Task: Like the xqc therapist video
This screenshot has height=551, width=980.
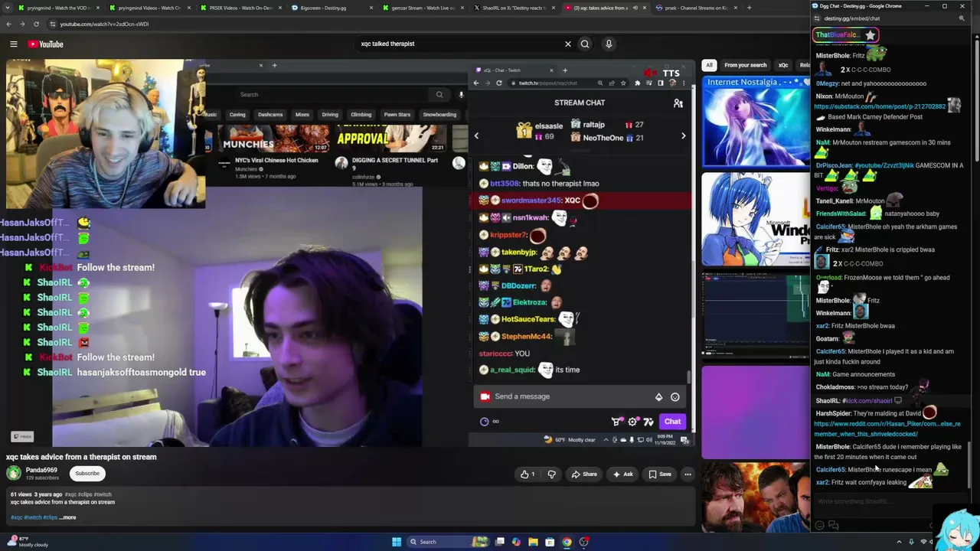Action: 528,474
